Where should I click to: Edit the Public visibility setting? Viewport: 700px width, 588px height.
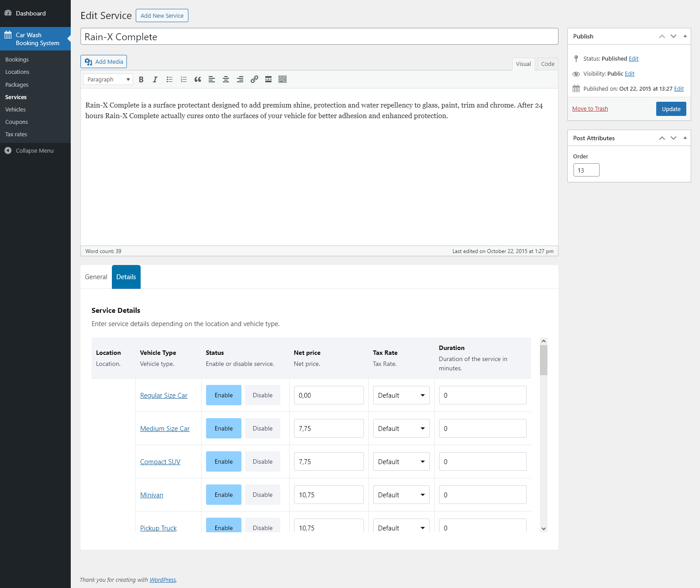coord(630,73)
